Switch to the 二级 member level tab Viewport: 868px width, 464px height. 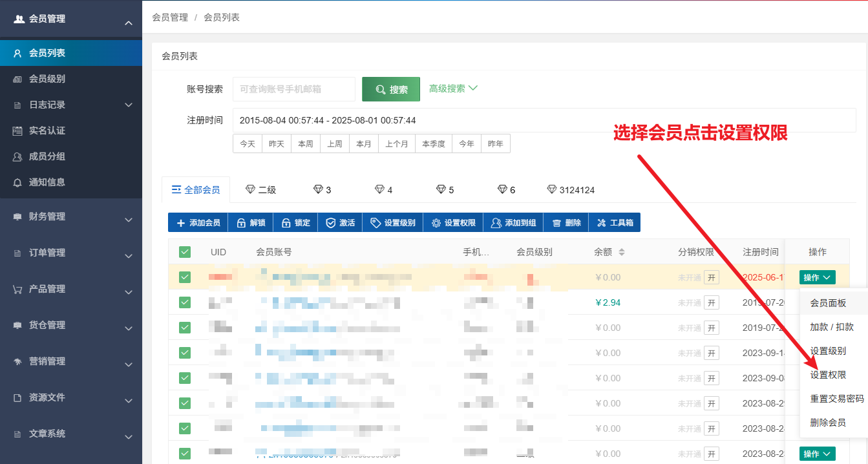coord(260,190)
